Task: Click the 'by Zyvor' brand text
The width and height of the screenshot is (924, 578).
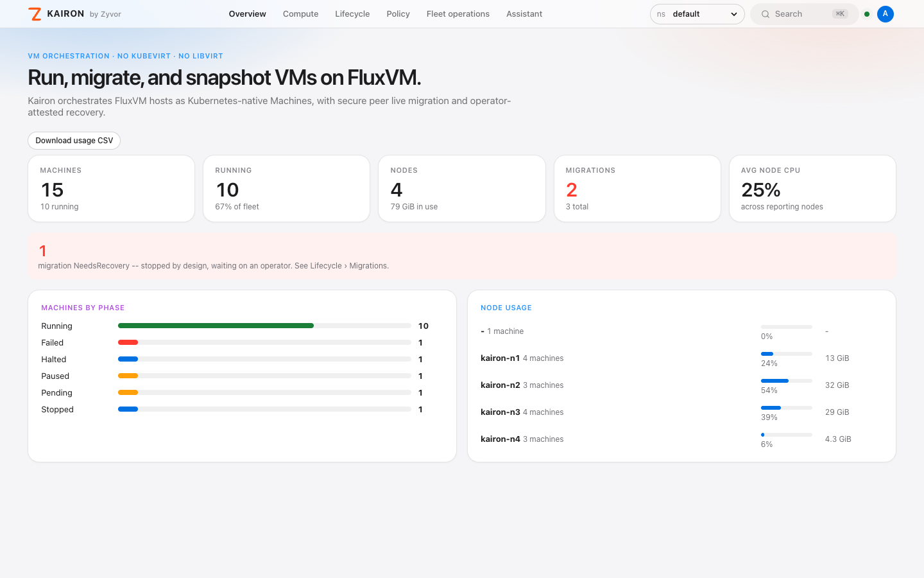Action: click(x=105, y=14)
